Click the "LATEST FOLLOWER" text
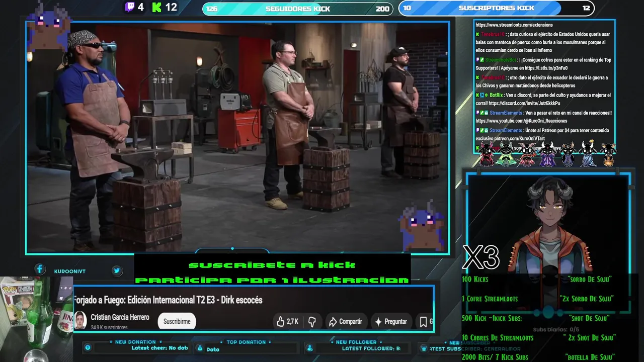This screenshot has width=644, height=362. pos(371,348)
